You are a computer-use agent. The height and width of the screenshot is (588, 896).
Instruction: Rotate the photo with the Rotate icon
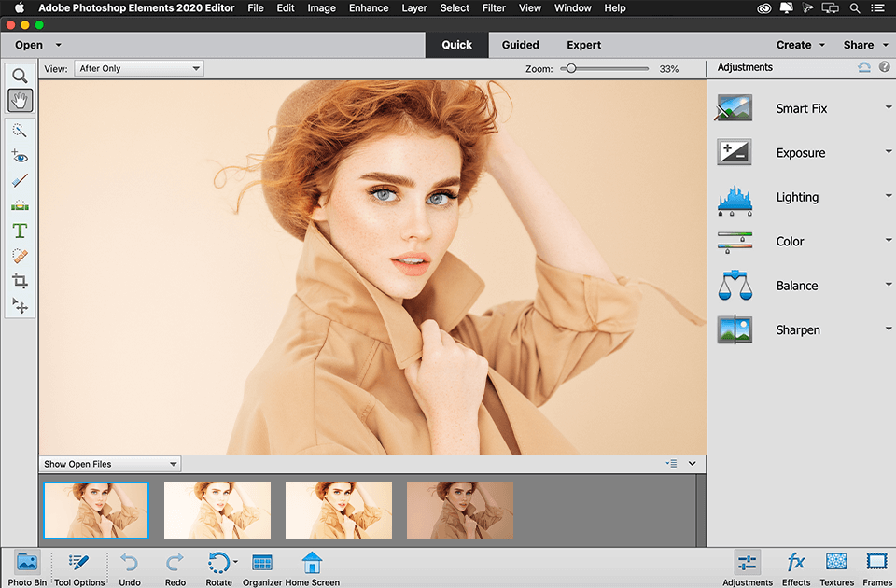[x=218, y=563]
